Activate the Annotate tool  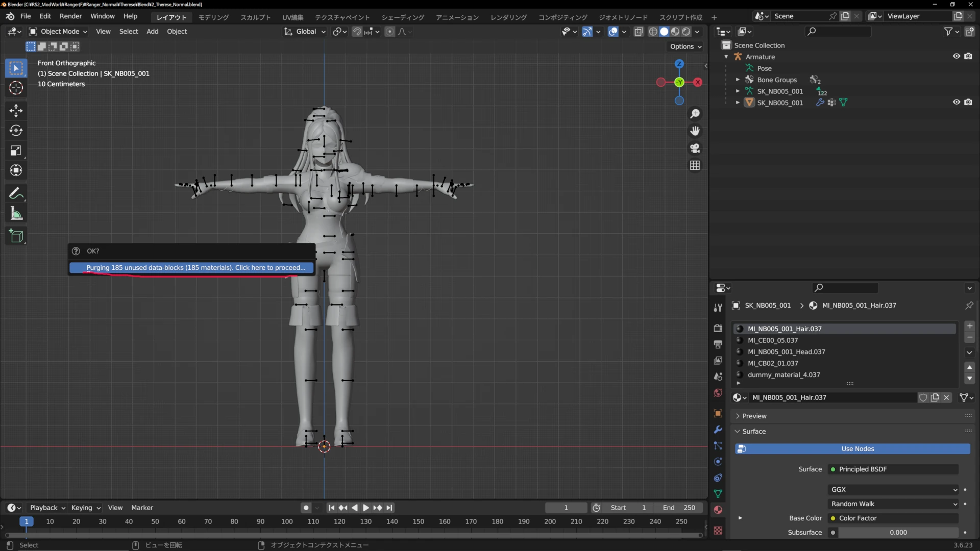[x=16, y=193]
